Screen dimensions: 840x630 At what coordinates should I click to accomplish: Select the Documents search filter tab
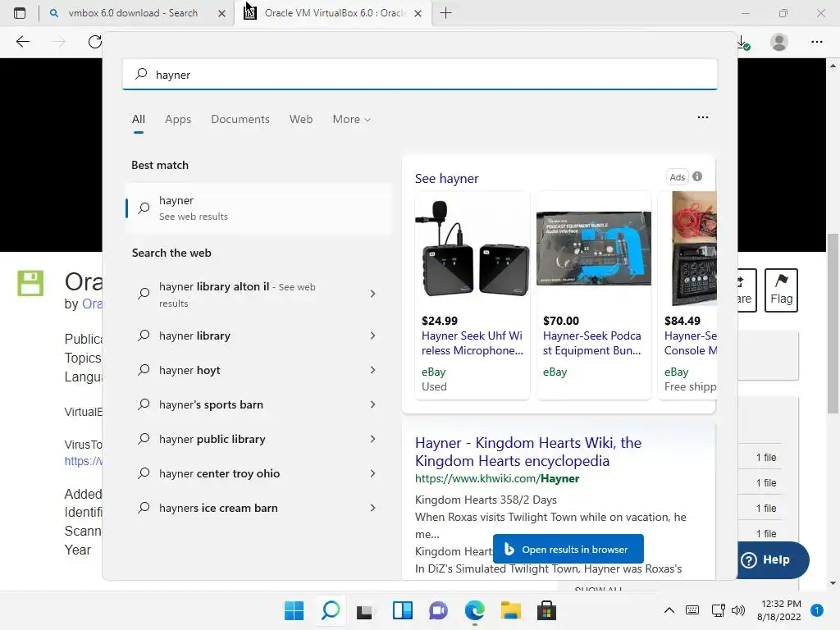(x=240, y=120)
